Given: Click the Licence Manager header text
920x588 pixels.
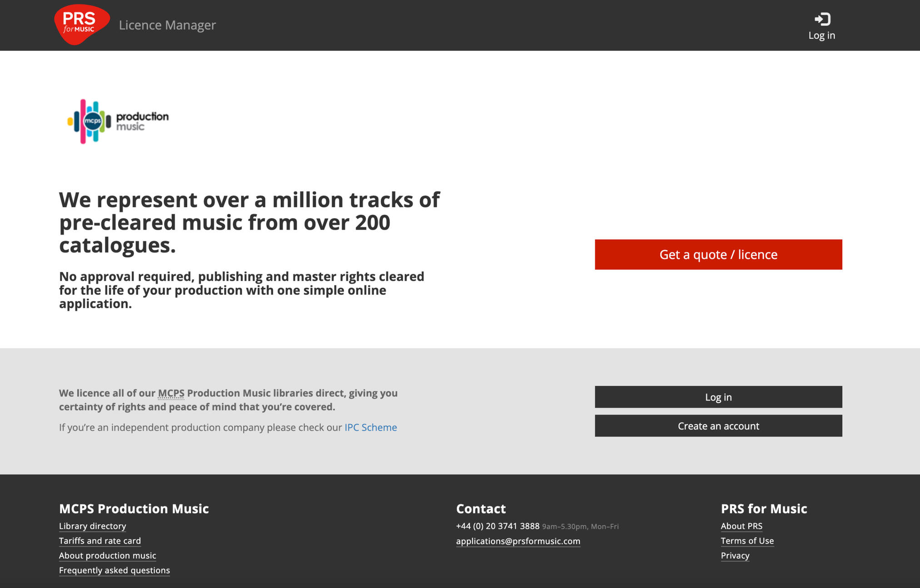Looking at the screenshot, I should pos(167,25).
